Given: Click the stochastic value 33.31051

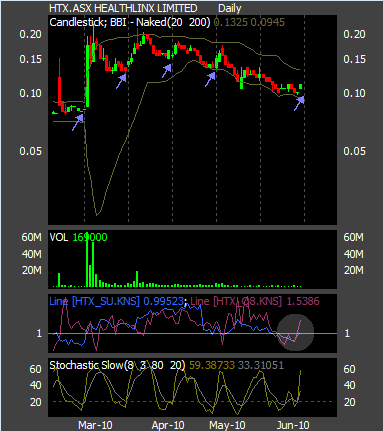Looking at the screenshot, I should (x=261, y=365).
